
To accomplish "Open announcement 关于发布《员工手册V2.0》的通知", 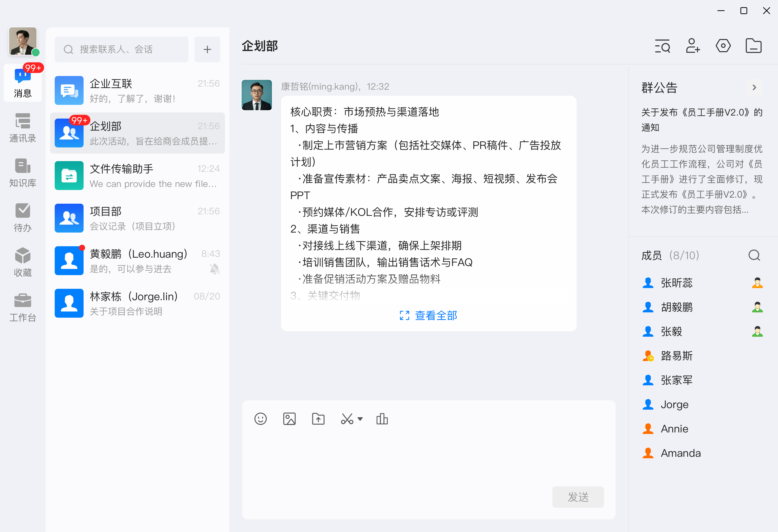I will pos(702,120).
